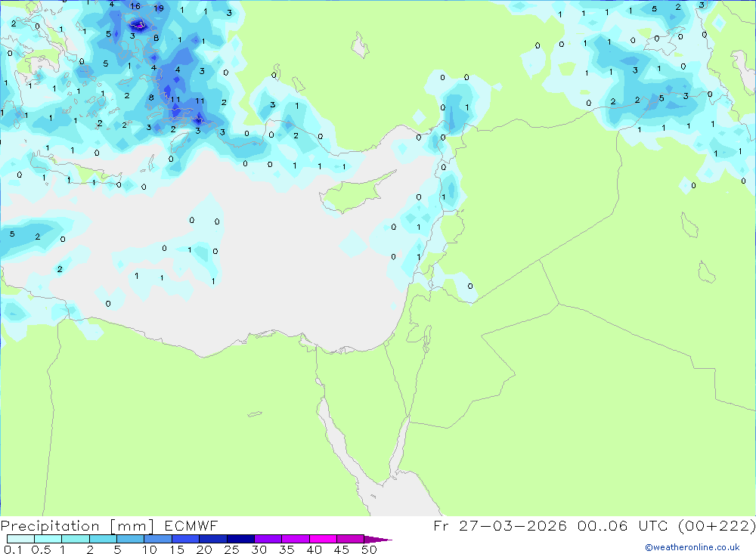Click the 25–30 mm navy legend box
The image size is (756, 554).
pos(240,539)
